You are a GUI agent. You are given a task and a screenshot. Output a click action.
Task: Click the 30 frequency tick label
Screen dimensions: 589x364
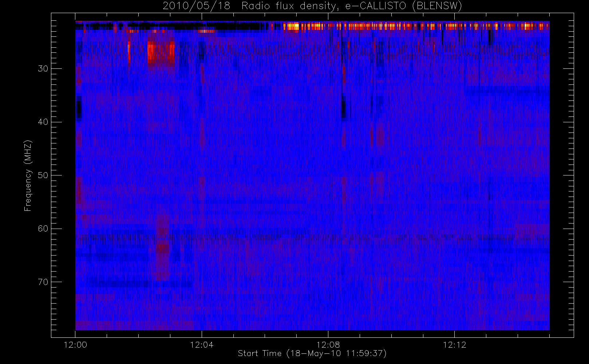point(43,69)
